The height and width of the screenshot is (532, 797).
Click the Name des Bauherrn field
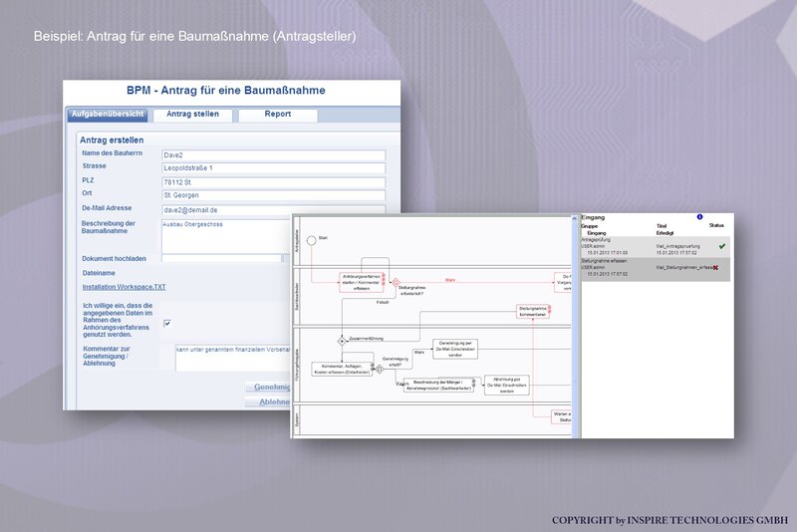[x=273, y=155]
